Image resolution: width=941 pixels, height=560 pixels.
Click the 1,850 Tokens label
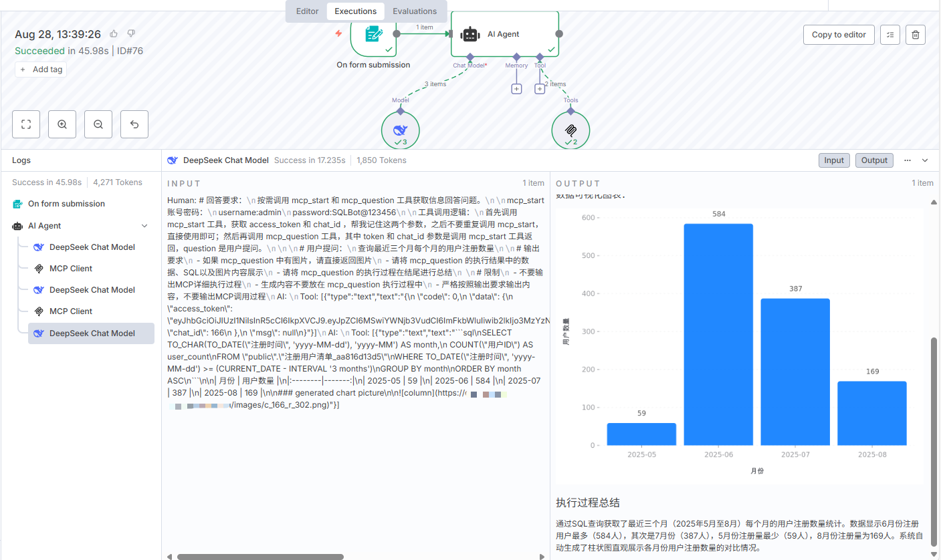[381, 160]
